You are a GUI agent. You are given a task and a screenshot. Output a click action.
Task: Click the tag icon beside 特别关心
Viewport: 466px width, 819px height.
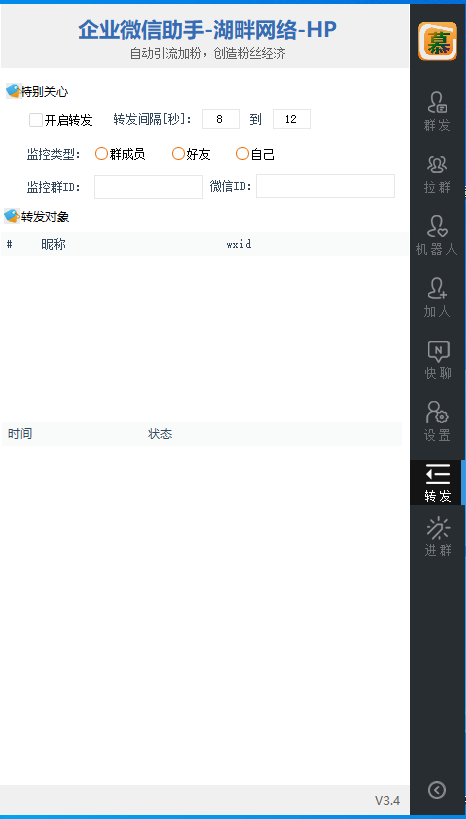13,91
